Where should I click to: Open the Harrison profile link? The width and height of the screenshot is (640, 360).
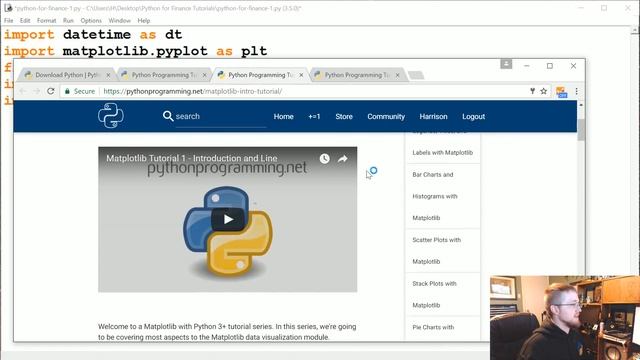point(433,116)
